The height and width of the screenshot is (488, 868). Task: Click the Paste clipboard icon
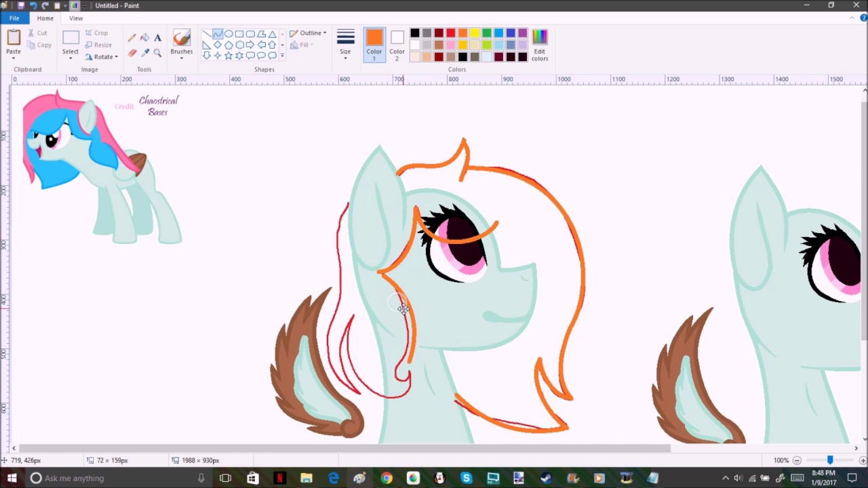coord(14,38)
